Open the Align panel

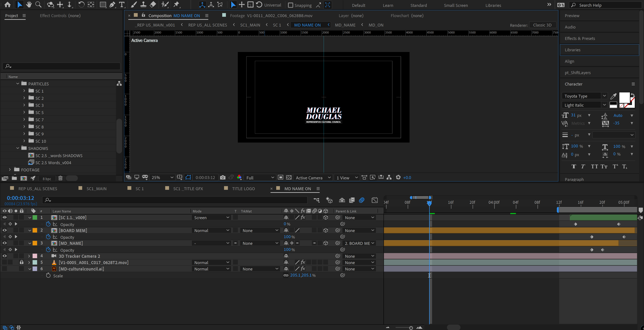click(569, 61)
